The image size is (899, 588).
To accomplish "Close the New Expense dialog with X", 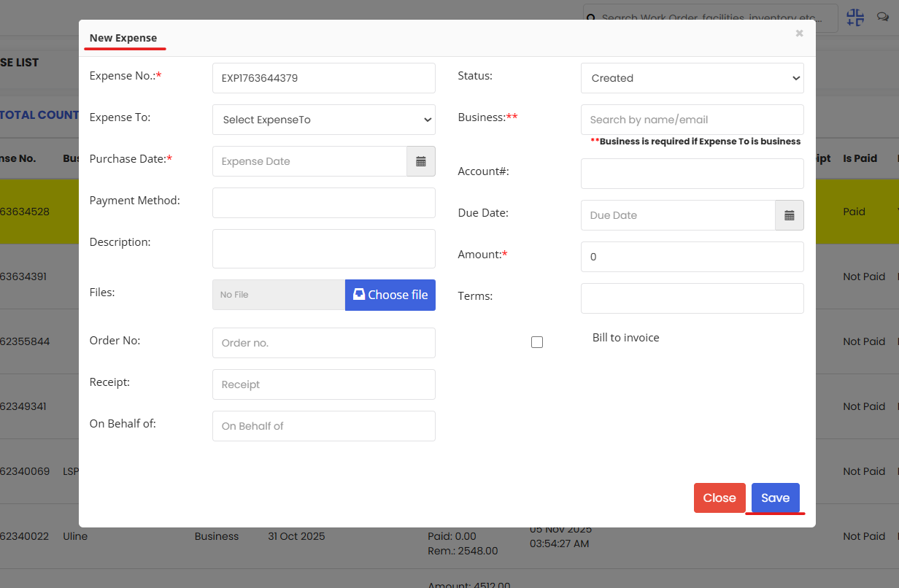I will [799, 34].
